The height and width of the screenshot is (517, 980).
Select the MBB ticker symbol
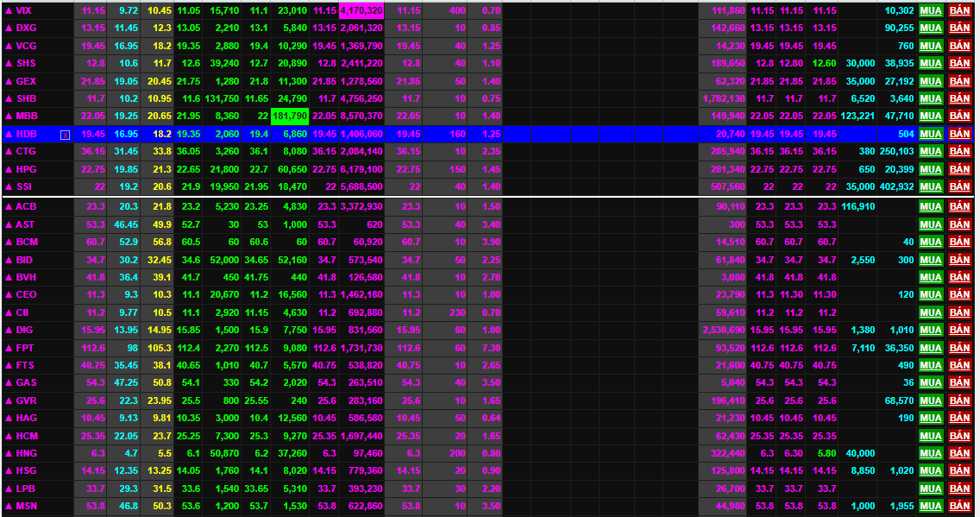(x=27, y=117)
